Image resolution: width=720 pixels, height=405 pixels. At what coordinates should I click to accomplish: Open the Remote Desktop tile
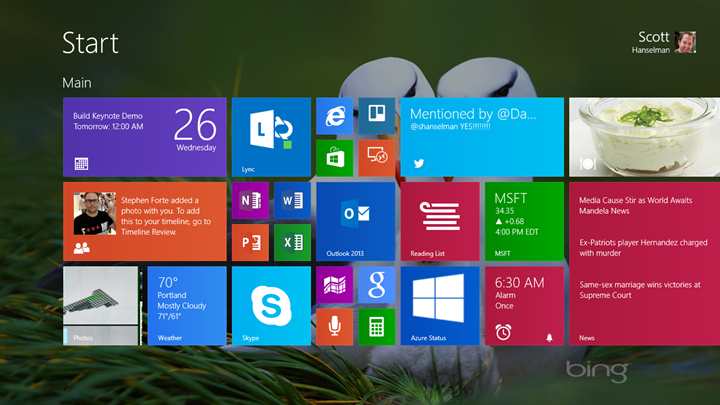(377, 158)
